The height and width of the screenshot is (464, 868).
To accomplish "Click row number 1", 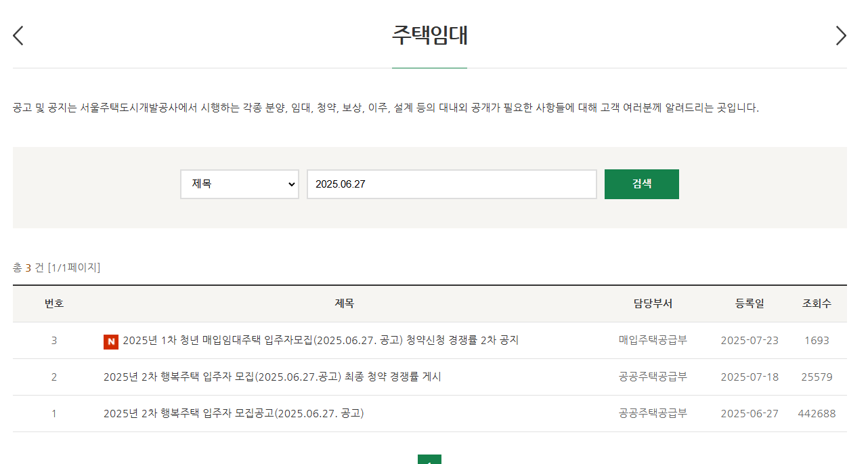I will click(x=54, y=413).
